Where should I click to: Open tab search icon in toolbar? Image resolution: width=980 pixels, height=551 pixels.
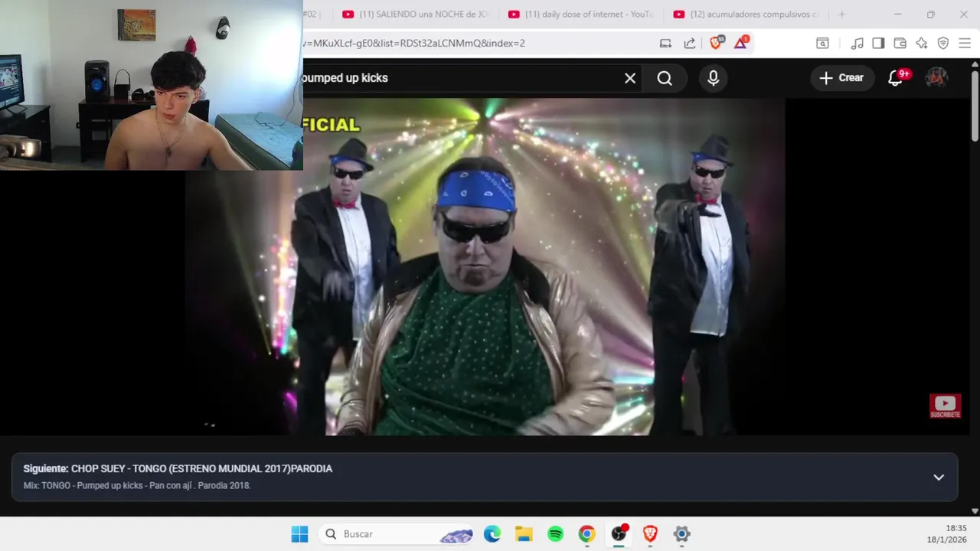(822, 43)
